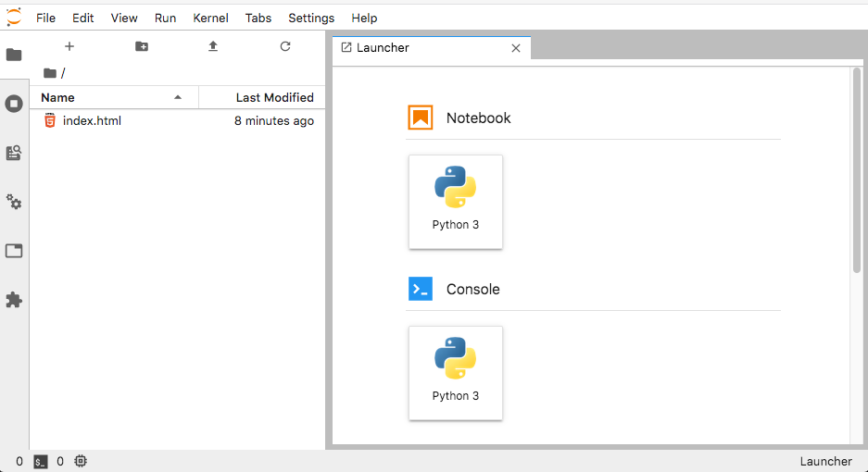
Task: Click the Upload Files icon
Action: 213,46
